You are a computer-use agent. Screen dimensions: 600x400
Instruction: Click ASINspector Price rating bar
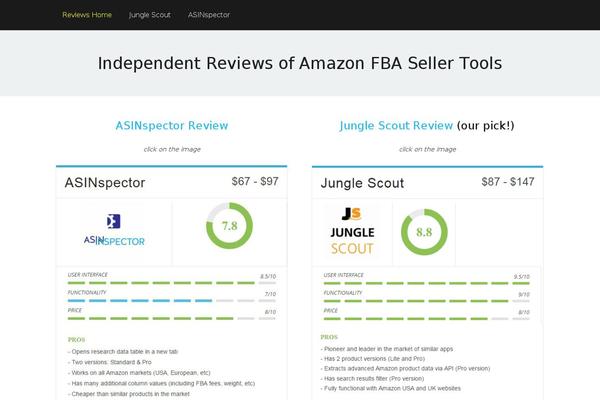click(x=172, y=318)
